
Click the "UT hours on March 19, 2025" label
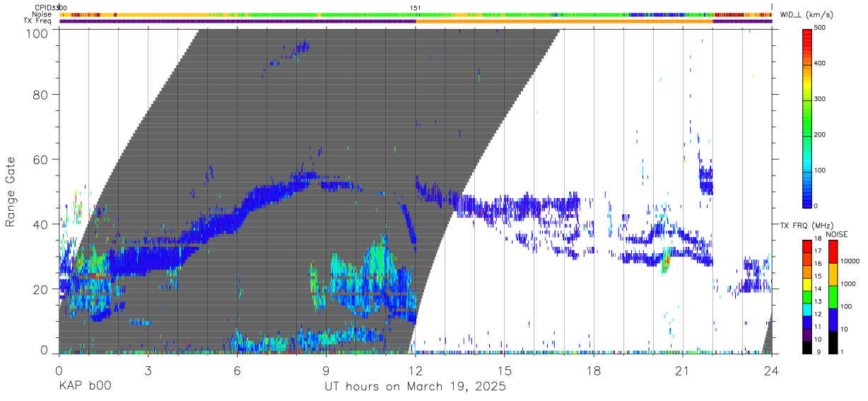click(415, 387)
